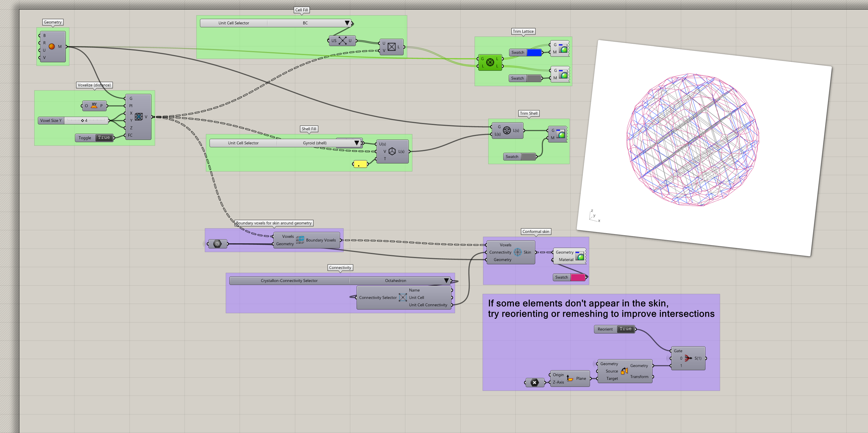
Task: Click the XY plane component icon
Action: point(94,106)
